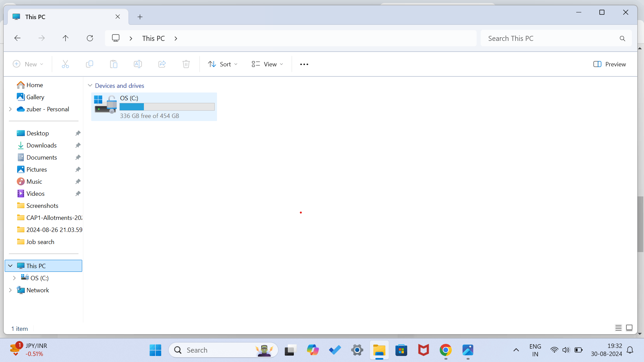Toggle the Preview pane
Viewport: 644px width, 362px height.
pyautogui.click(x=609, y=64)
